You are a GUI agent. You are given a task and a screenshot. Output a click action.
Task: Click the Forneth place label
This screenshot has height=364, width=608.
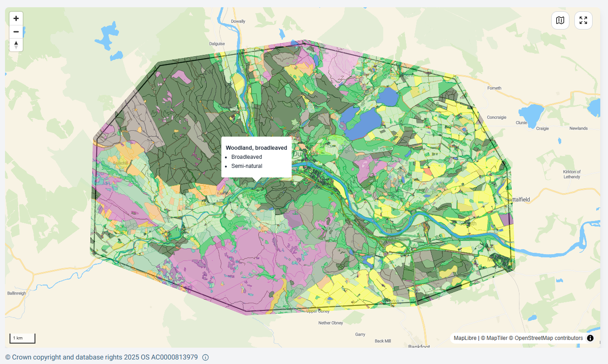click(494, 88)
